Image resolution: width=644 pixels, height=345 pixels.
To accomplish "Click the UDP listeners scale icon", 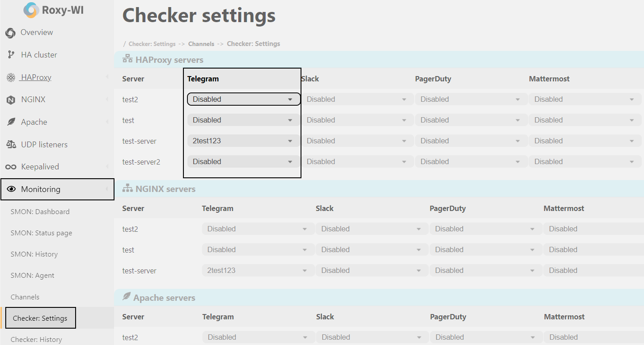I will pyautogui.click(x=11, y=145).
